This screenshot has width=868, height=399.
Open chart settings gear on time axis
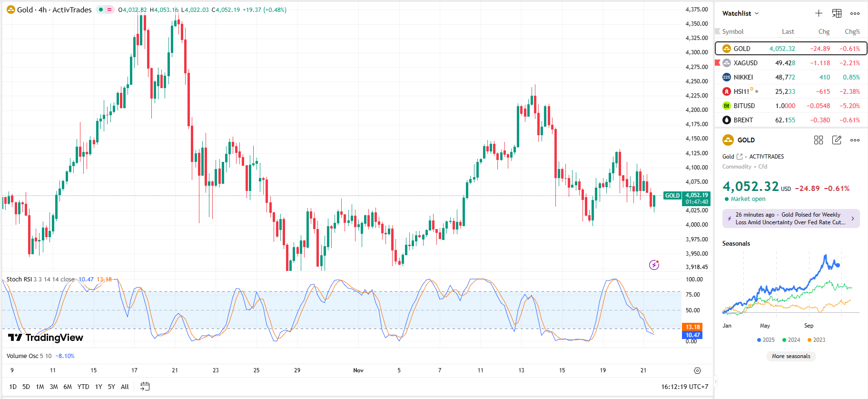click(697, 370)
